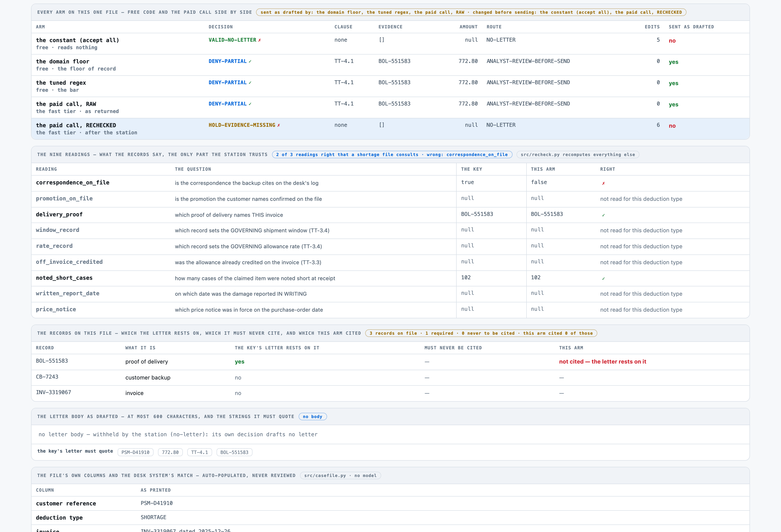Click the off_invoice_credited reading
Image resolution: width=781 pixels, height=532 pixels.
click(69, 262)
